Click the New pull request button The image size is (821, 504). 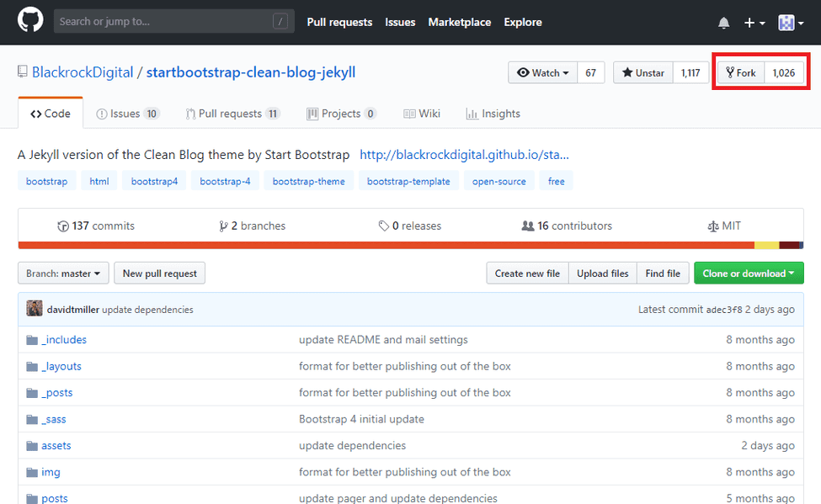[160, 273]
